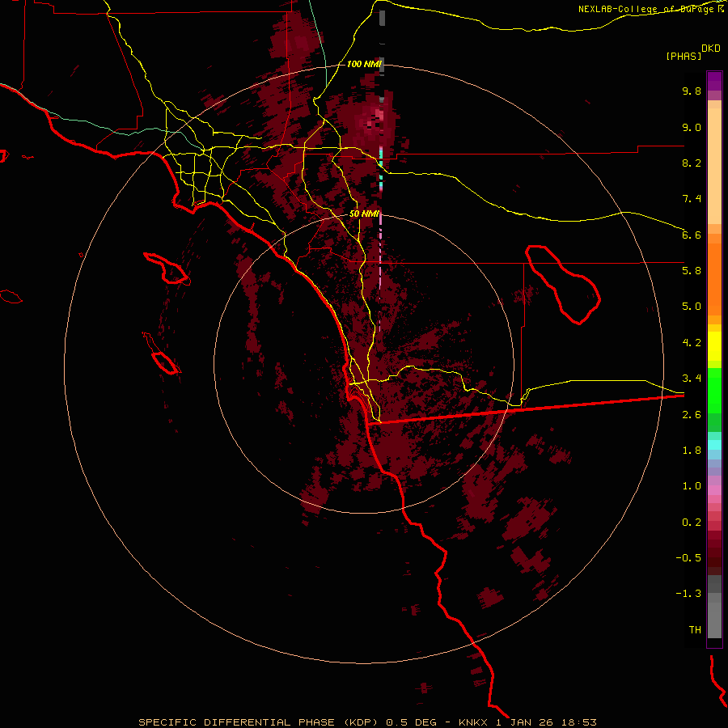Select the 3.4 scale label
The image size is (728, 728).
tap(692, 379)
